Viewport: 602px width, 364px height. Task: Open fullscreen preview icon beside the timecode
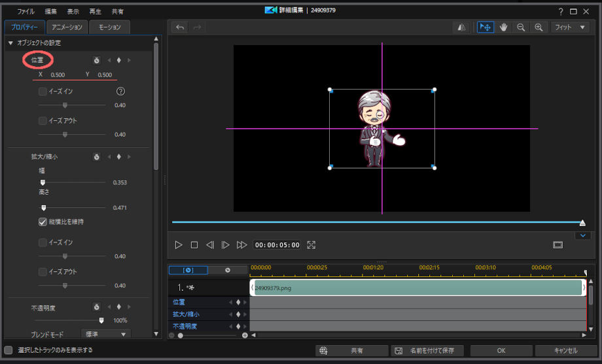point(311,245)
